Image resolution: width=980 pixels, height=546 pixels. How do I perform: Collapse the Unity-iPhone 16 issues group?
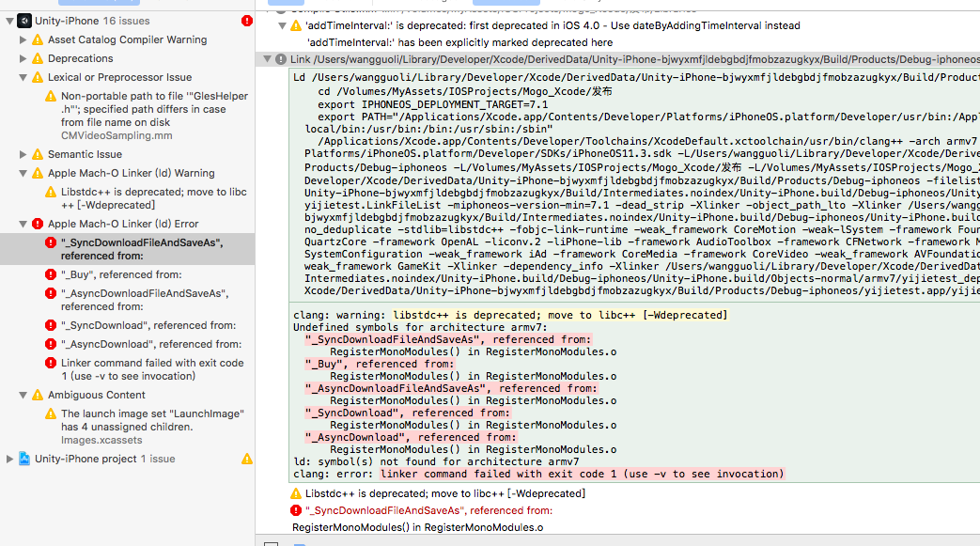coord(9,21)
